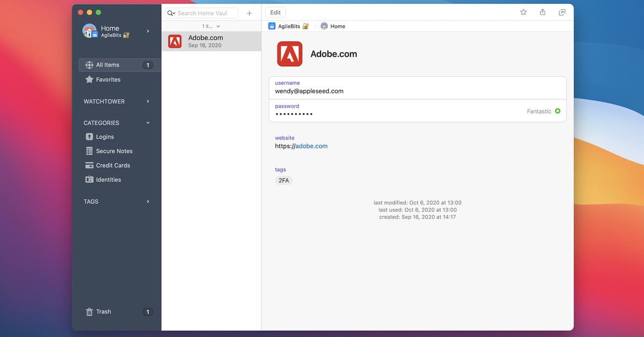This screenshot has height=337, width=644.
Task: Open the adobe.com website link
Action: 311,146
